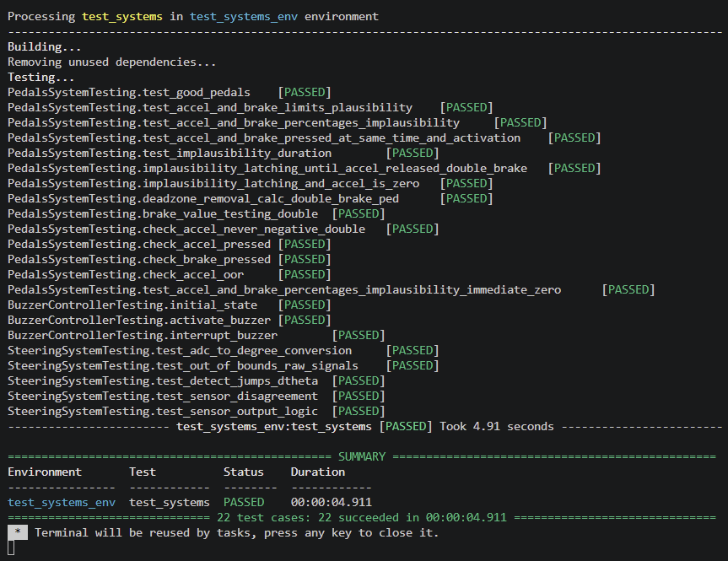Select 'PedalsSystemTesting.test_good_pedals' test name
The image size is (728, 561).
(x=128, y=93)
